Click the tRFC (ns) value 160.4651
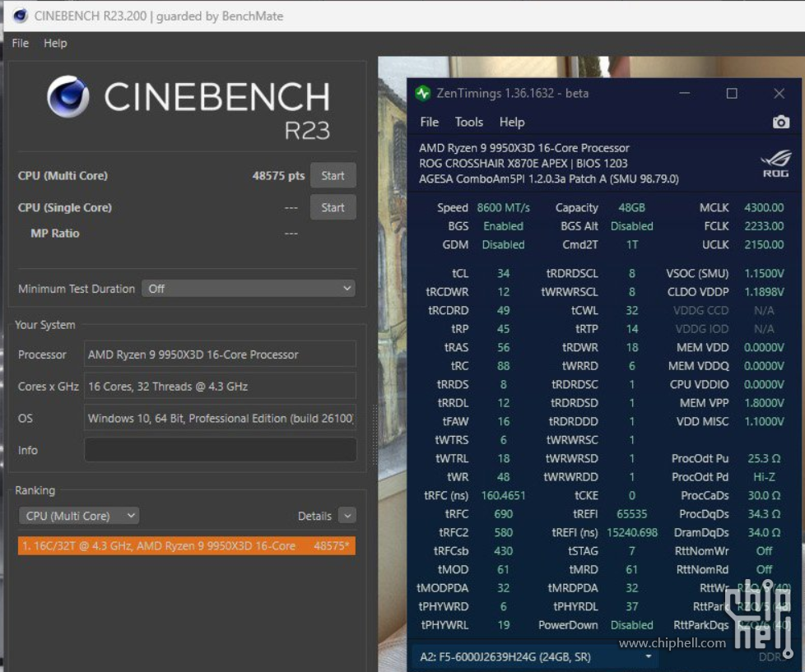The image size is (805, 672). [503, 495]
